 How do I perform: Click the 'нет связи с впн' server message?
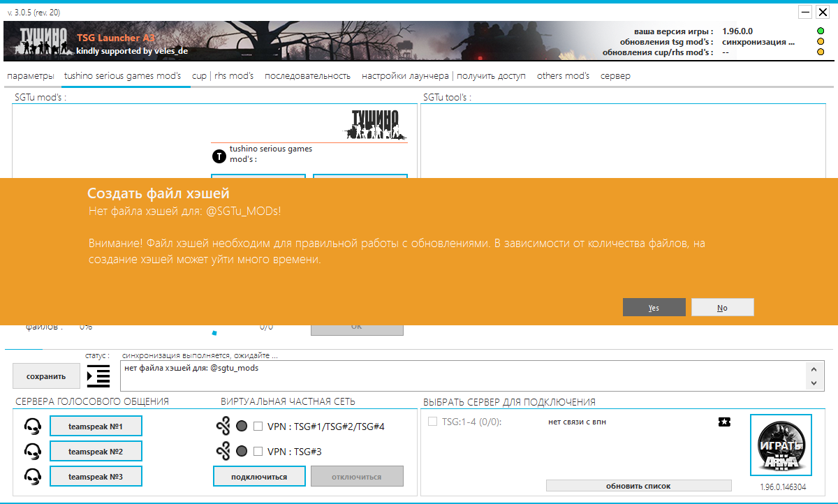tap(577, 422)
